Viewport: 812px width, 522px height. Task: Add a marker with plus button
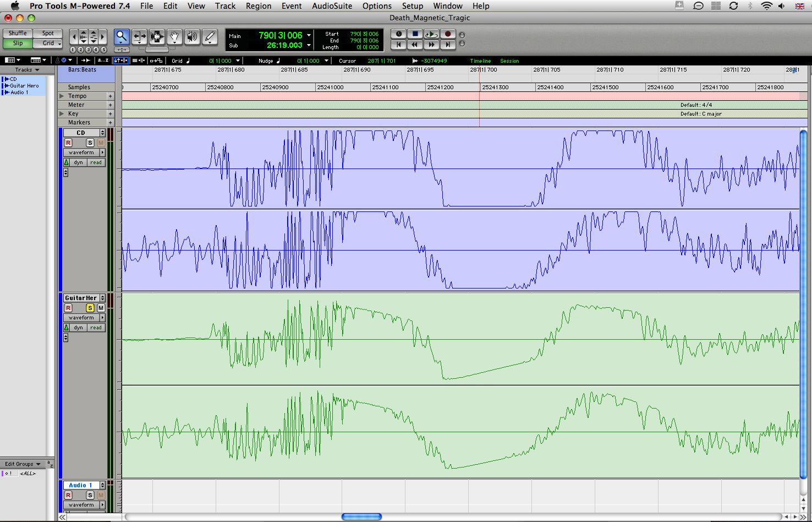(110, 123)
